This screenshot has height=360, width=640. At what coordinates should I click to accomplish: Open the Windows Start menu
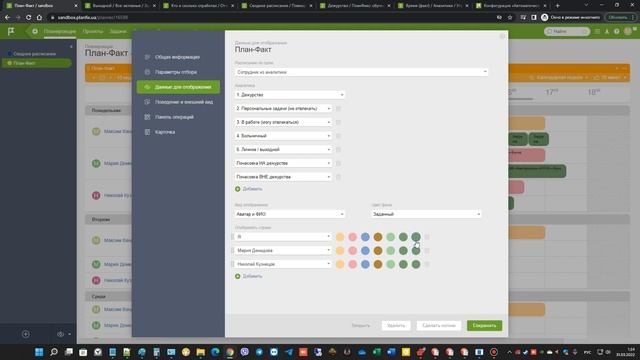(39, 352)
